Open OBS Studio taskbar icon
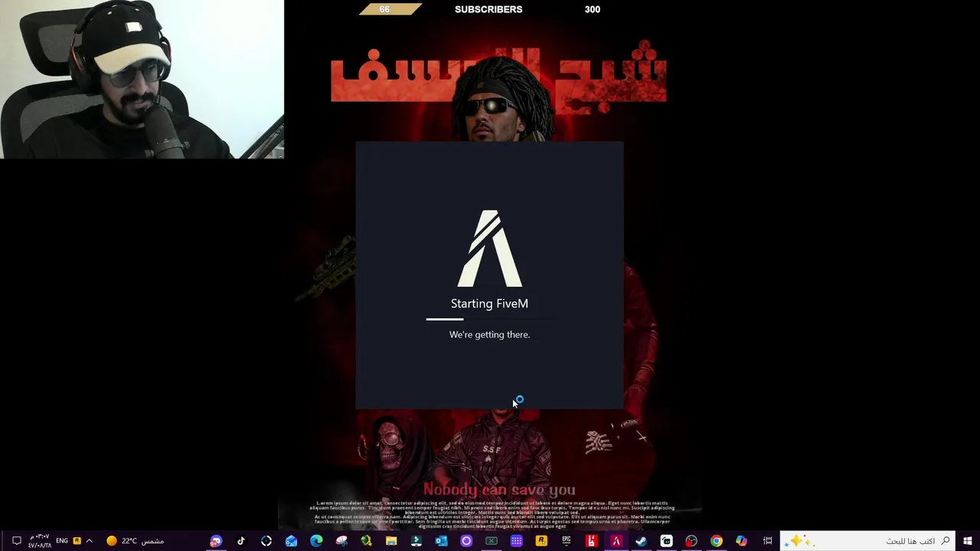Image resolution: width=980 pixels, height=551 pixels. point(691,541)
